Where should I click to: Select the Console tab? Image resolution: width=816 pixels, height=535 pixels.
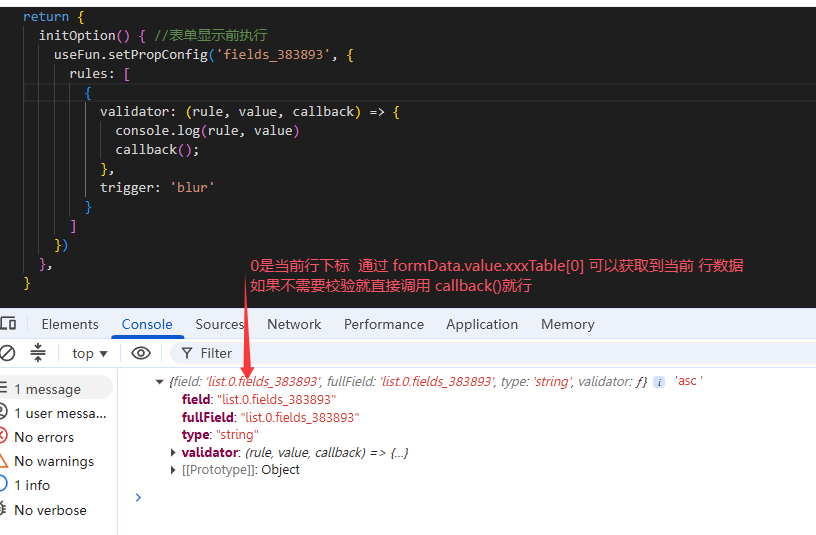(147, 324)
